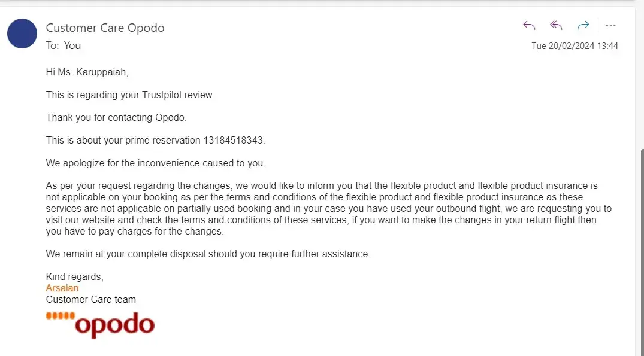Click the Trustpilot review sentence
Screen dimensions: 644x356
pyautogui.click(x=129, y=95)
